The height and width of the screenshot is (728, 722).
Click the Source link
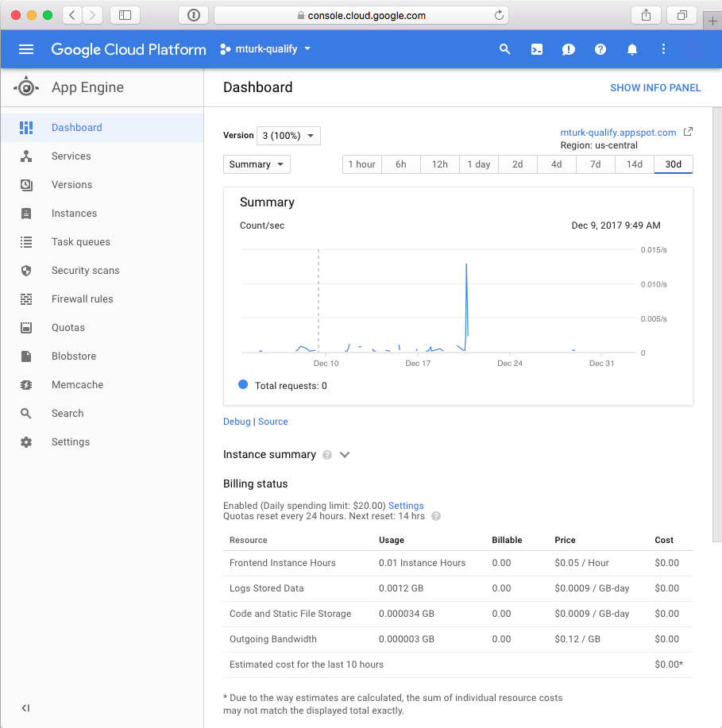(x=272, y=422)
